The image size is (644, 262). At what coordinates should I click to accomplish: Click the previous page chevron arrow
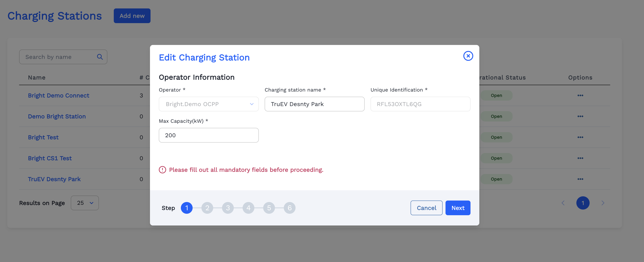pos(563,203)
